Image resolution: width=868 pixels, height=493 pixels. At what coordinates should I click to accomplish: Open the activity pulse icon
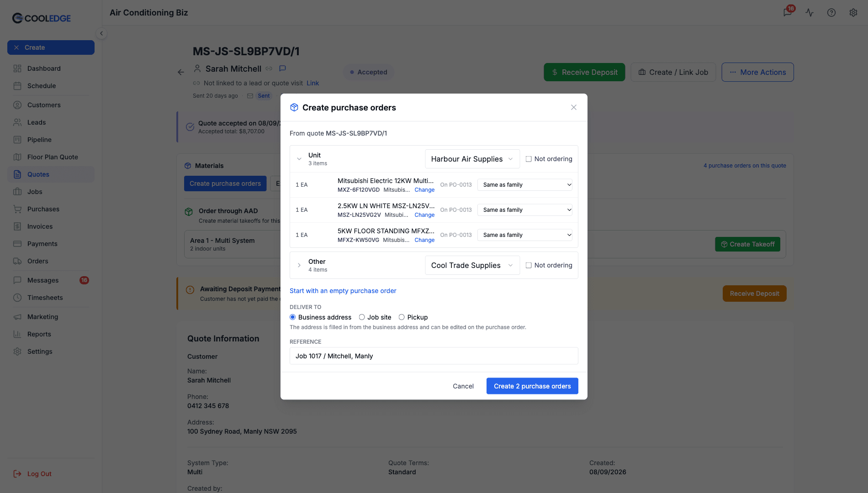tap(810, 12)
